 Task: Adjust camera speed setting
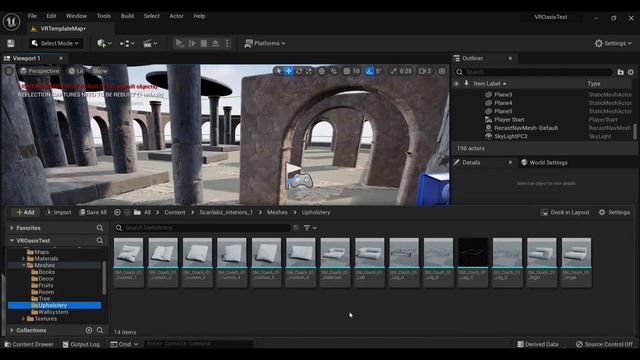425,71
